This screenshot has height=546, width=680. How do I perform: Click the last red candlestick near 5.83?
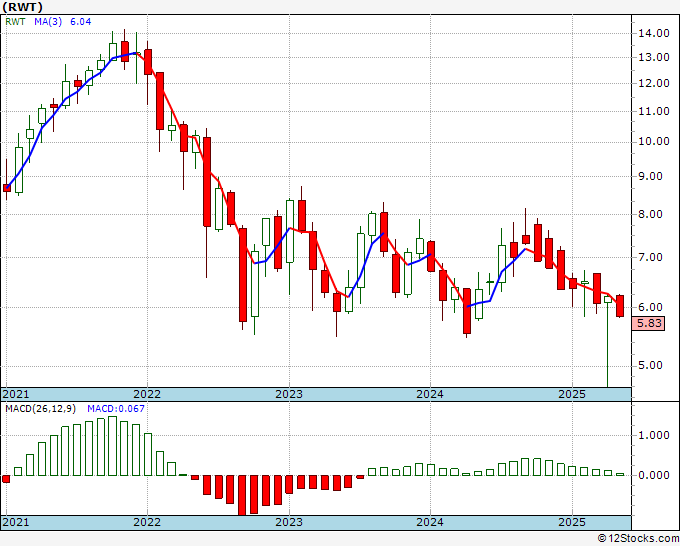click(x=620, y=306)
